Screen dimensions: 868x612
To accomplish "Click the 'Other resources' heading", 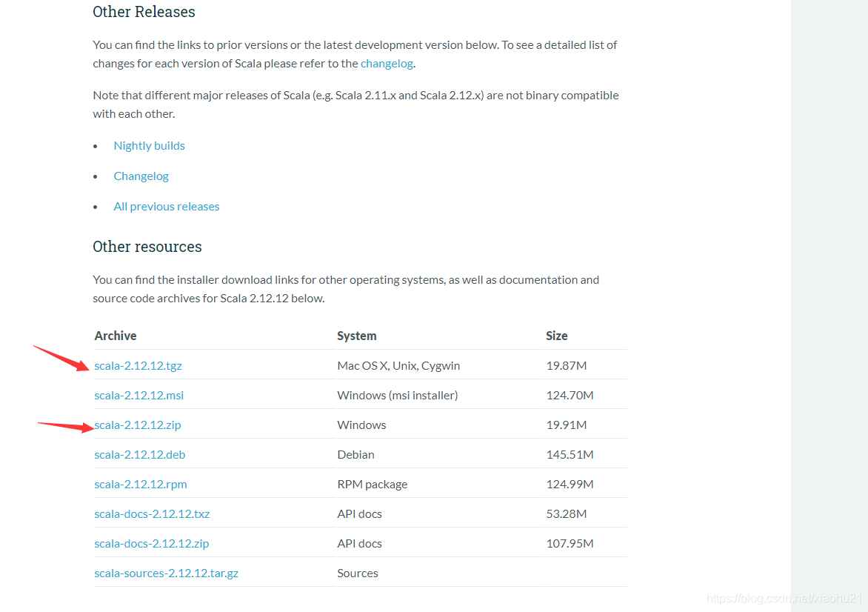I will (147, 247).
